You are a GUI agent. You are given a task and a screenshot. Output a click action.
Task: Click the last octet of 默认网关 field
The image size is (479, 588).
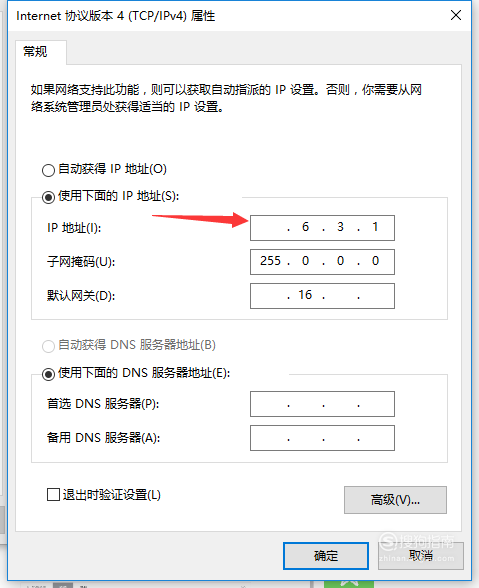[375, 296]
